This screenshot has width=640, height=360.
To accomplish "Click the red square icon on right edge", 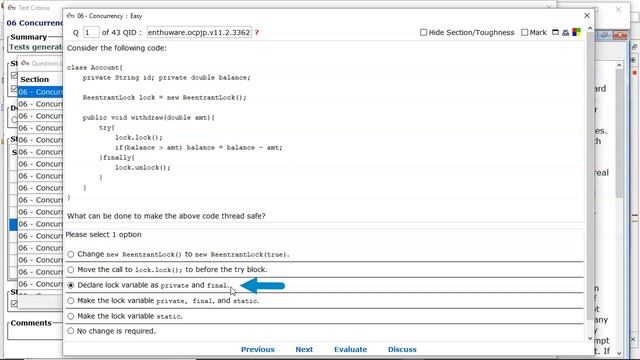I will [x=634, y=73].
